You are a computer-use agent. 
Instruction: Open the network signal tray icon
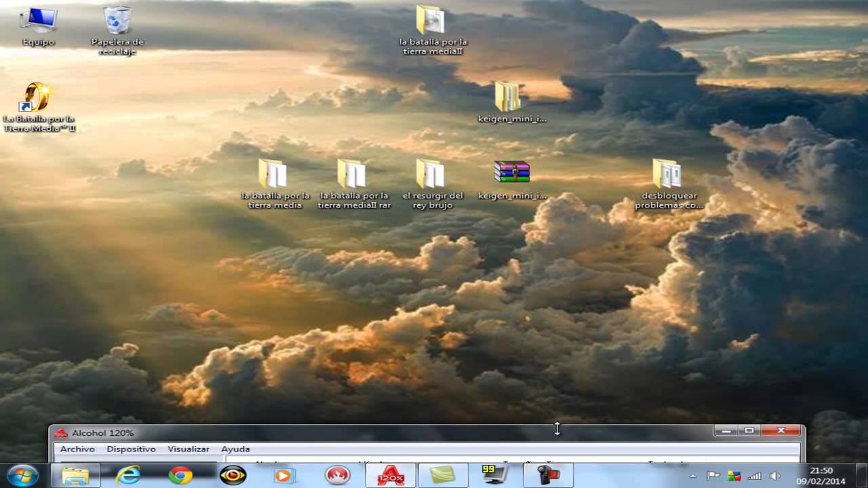coord(754,476)
